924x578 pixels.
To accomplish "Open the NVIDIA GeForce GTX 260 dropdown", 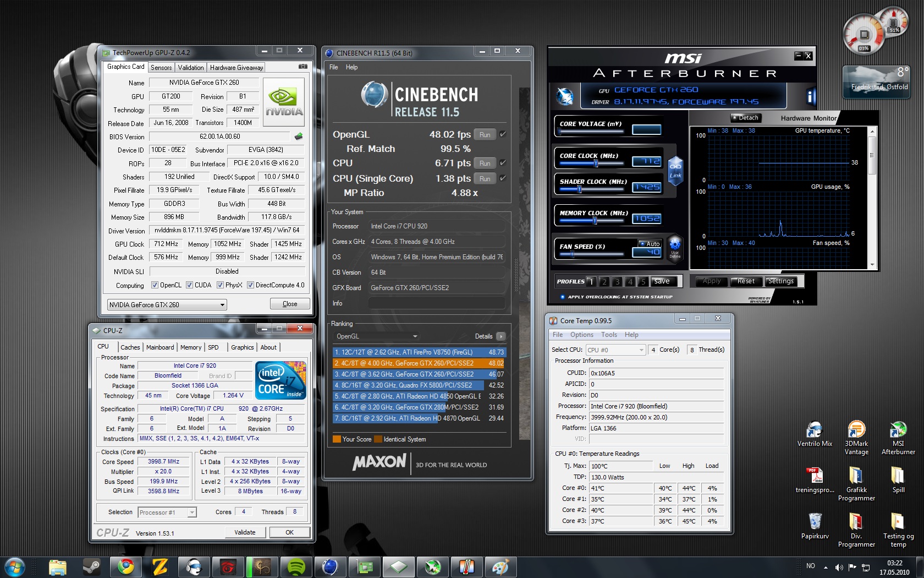I will click(x=167, y=304).
